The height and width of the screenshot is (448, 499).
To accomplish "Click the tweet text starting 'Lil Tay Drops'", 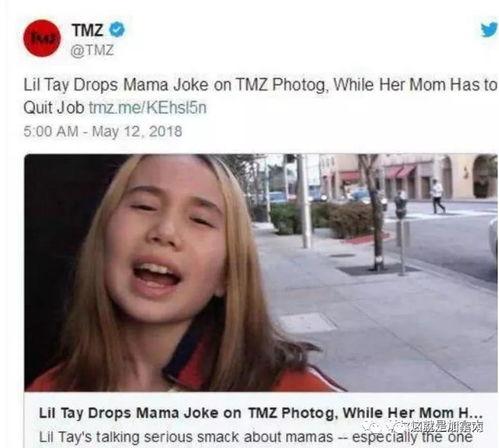I will point(260,96).
